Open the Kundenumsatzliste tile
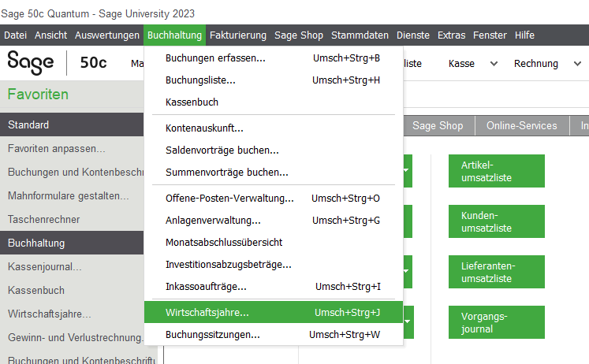 pos(497,221)
